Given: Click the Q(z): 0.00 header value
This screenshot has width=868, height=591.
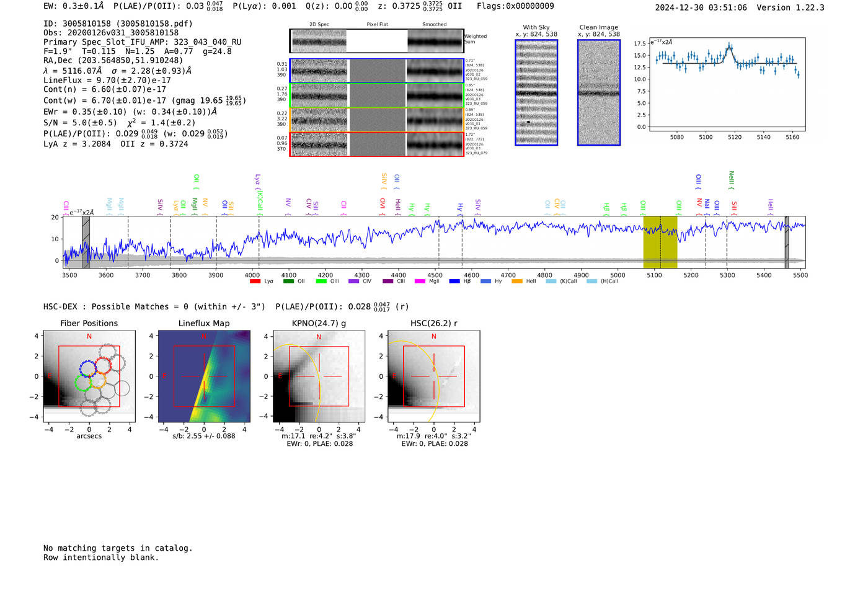Looking at the screenshot, I should [x=337, y=6].
